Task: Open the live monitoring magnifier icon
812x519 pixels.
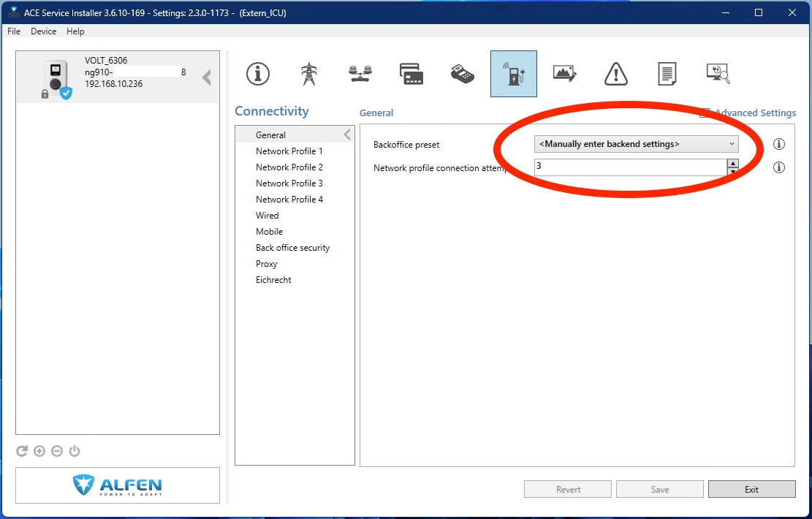Action: [718, 74]
